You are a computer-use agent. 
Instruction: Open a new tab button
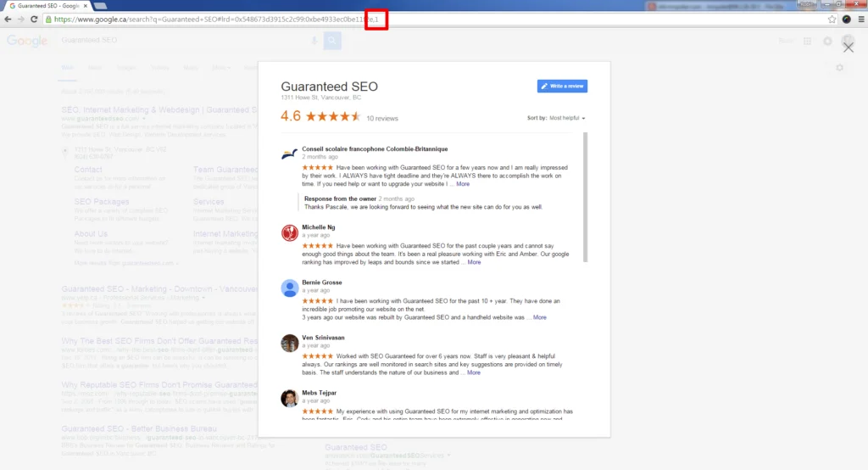click(x=100, y=6)
